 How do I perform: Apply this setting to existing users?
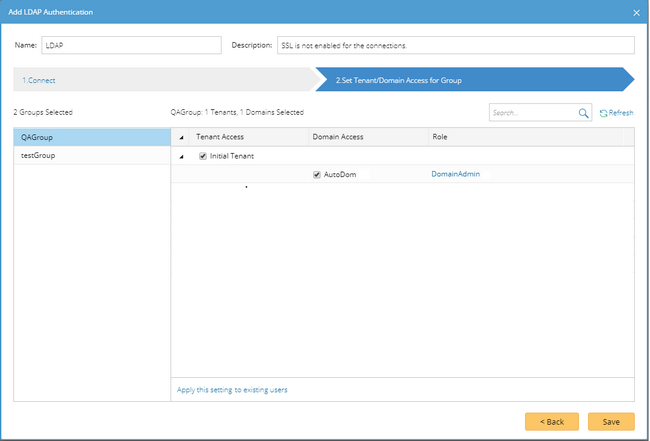click(x=232, y=389)
